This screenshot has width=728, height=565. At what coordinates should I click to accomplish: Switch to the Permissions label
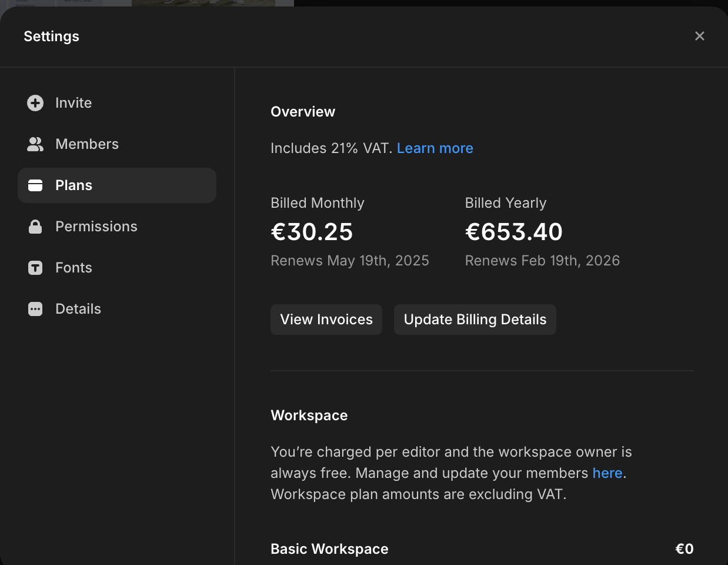96,227
